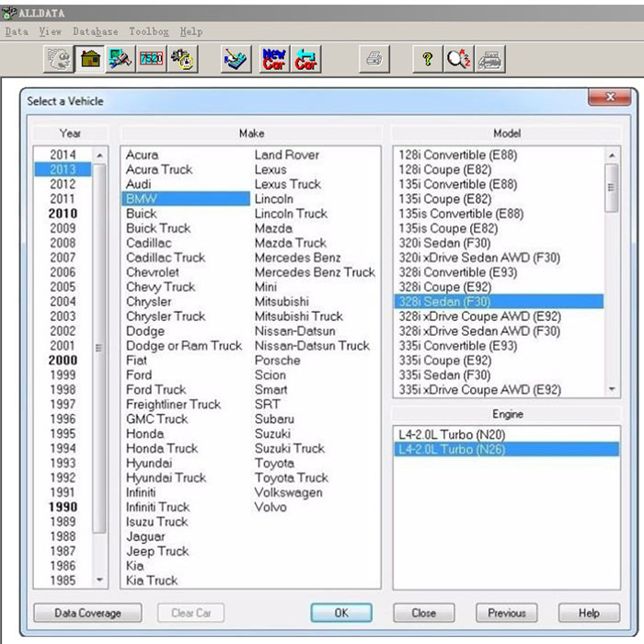
Task: Select 2013 in the Year list
Action: [x=63, y=169]
